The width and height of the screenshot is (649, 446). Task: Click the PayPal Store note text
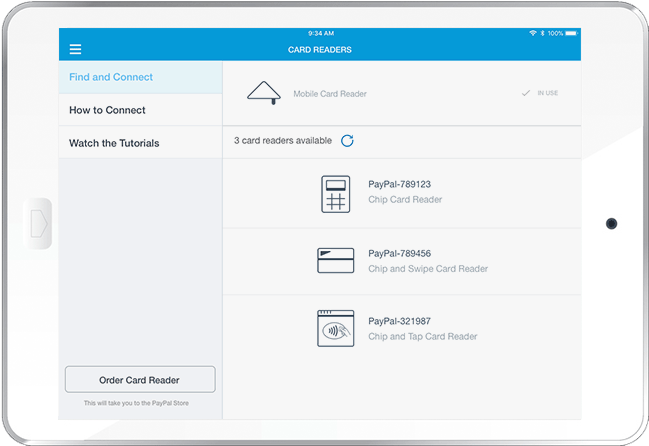coord(136,403)
